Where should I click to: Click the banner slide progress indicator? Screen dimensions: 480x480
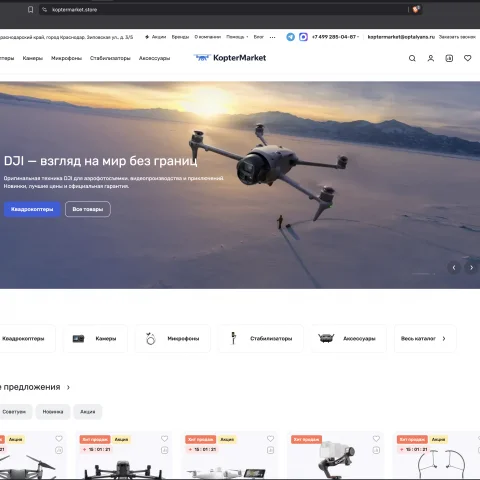[x=423, y=274]
